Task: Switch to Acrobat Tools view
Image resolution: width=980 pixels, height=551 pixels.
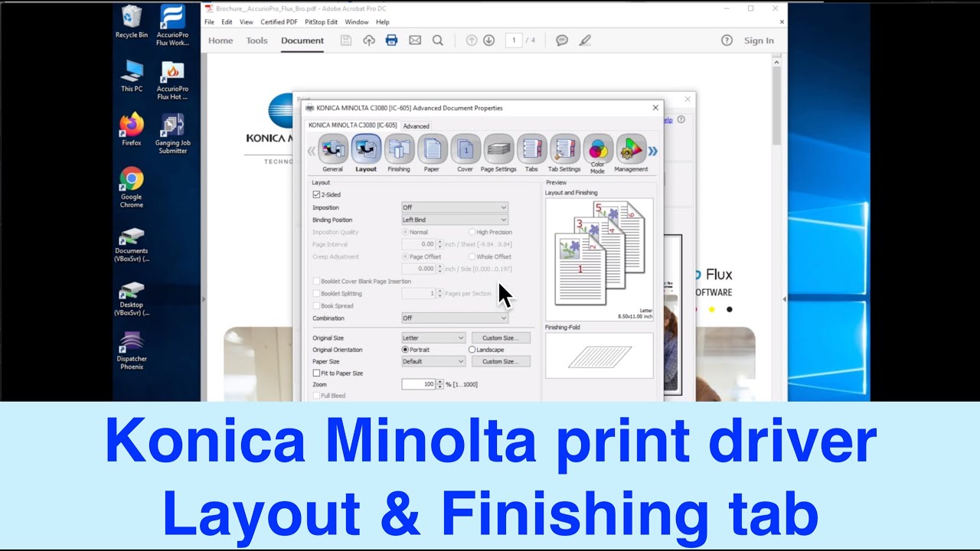Action: 257,41
